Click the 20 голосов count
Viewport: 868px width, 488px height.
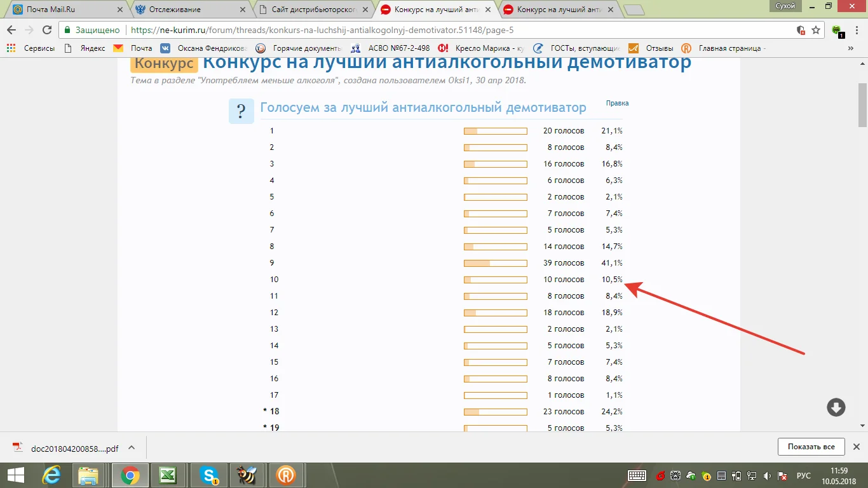564,131
